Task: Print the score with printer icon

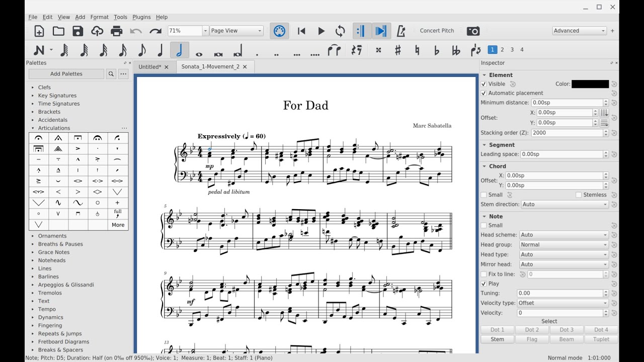Action: click(x=116, y=31)
